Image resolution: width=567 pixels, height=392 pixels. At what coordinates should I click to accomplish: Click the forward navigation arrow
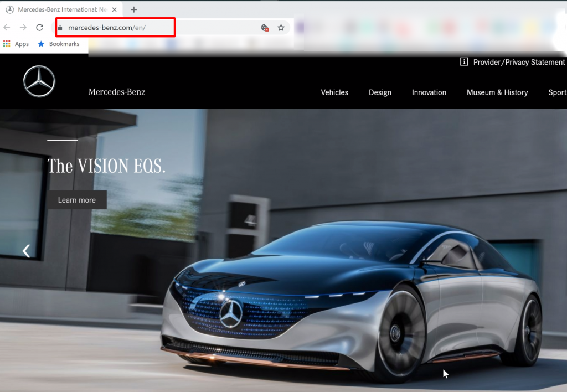(x=22, y=27)
